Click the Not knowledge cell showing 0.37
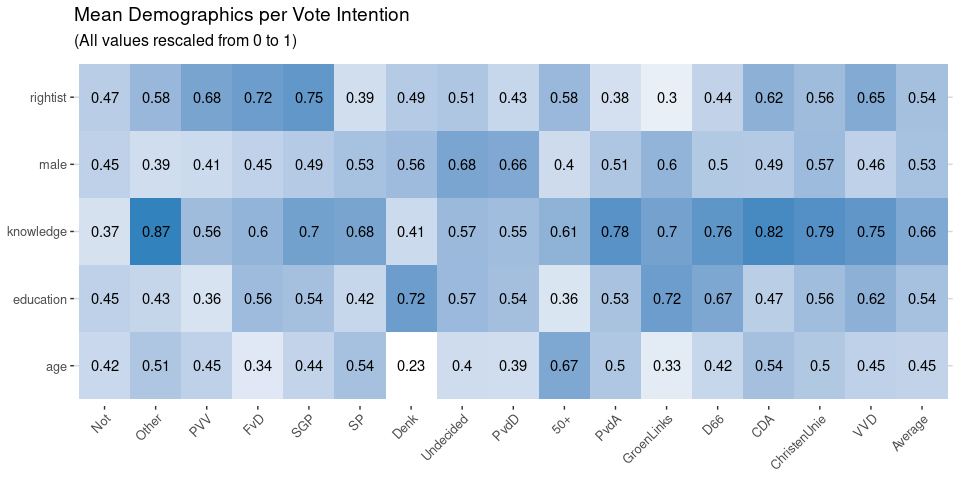Screen dimensions: 960x480 (104, 231)
